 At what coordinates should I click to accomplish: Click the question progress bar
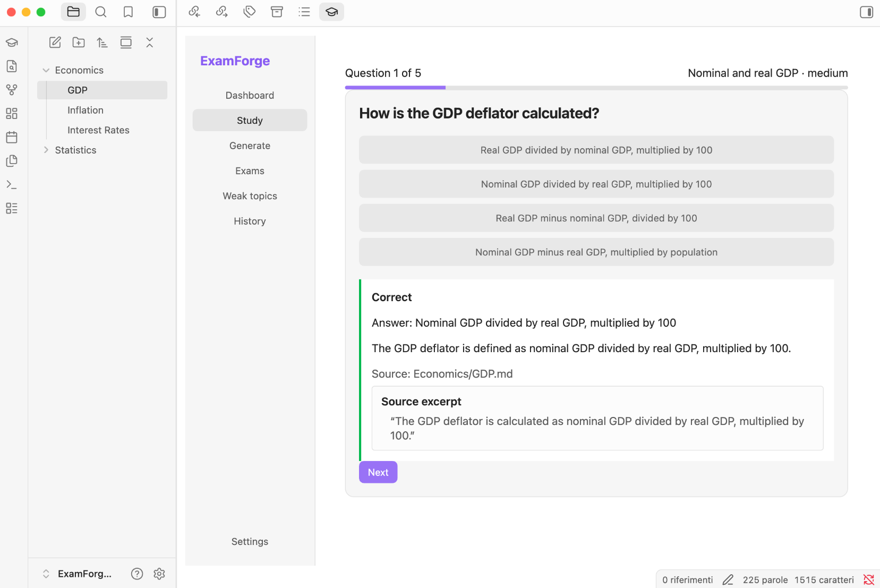point(596,88)
